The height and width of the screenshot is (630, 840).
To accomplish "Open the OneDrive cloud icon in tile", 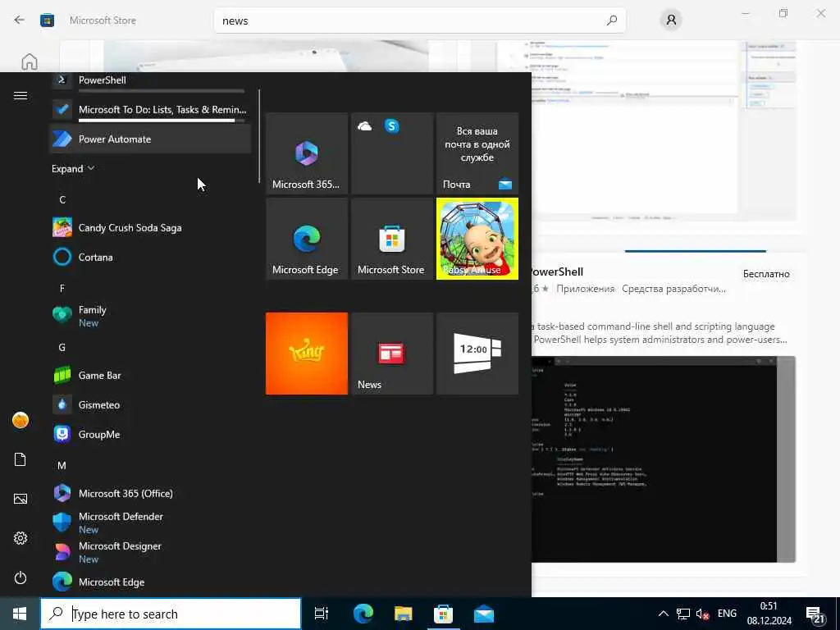I will coord(365,126).
